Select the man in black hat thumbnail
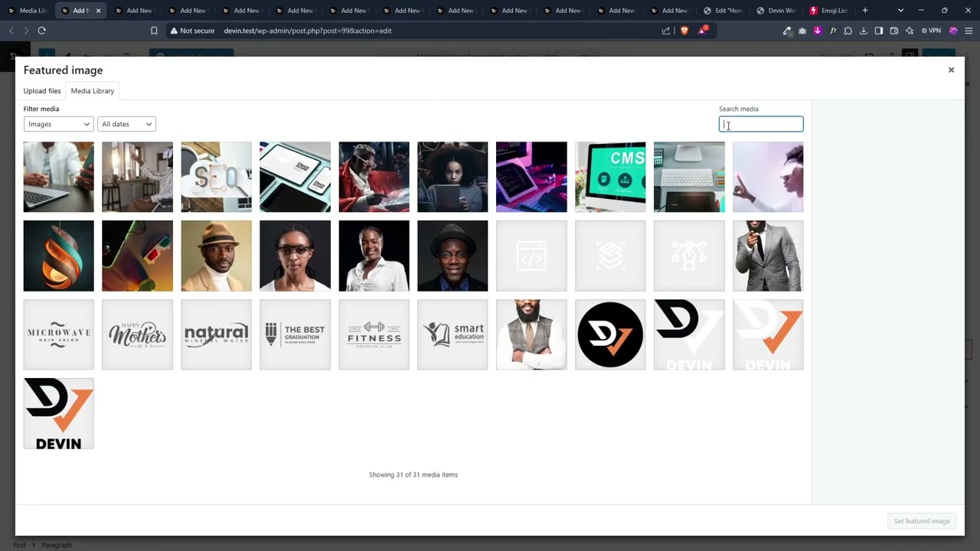Viewport: 980px width, 551px height. (452, 256)
